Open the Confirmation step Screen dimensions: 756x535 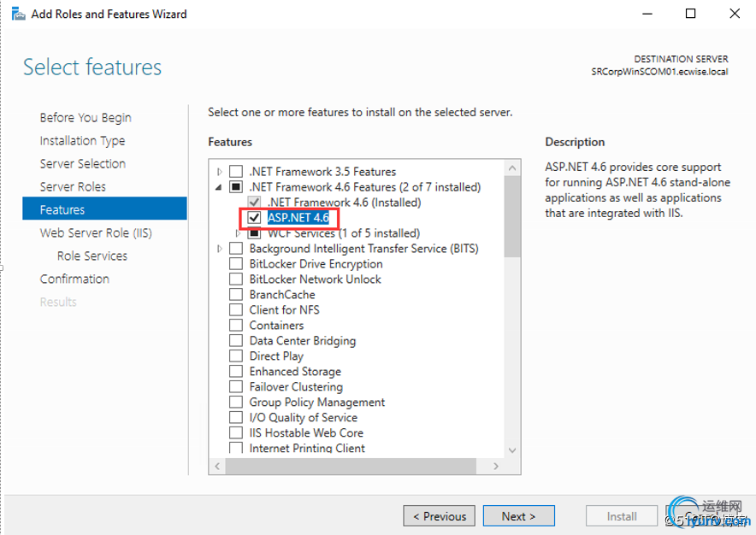[74, 279]
